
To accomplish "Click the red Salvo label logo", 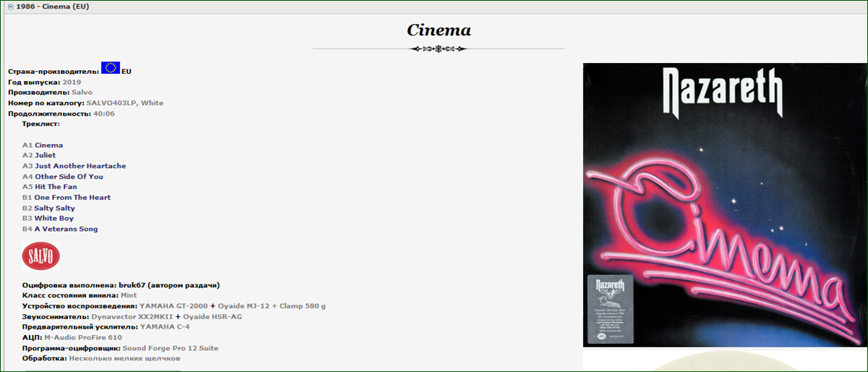I will (41, 257).
